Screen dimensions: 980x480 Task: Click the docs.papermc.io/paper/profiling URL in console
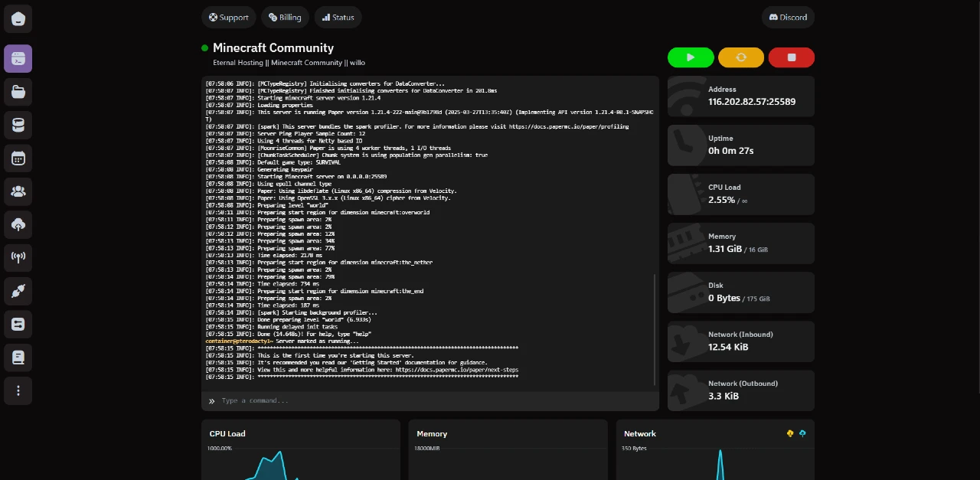(x=569, y=126)
